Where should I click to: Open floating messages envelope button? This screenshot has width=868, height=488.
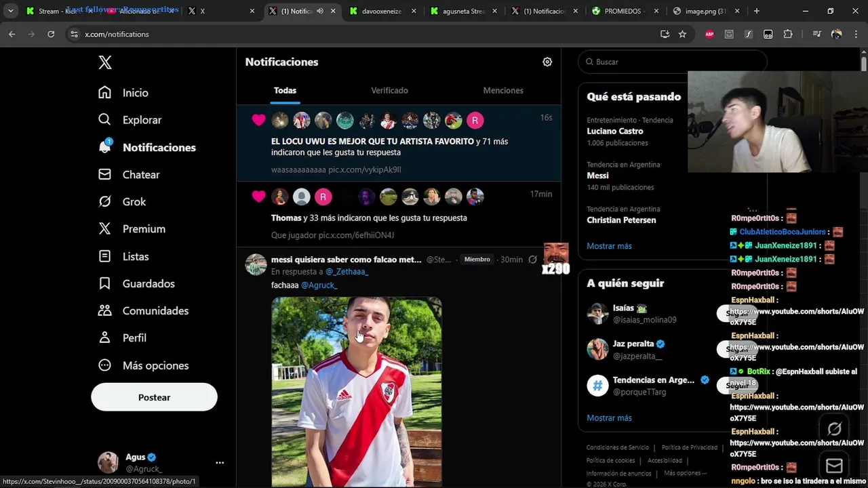pyautogui.click(x=834, y=466)
